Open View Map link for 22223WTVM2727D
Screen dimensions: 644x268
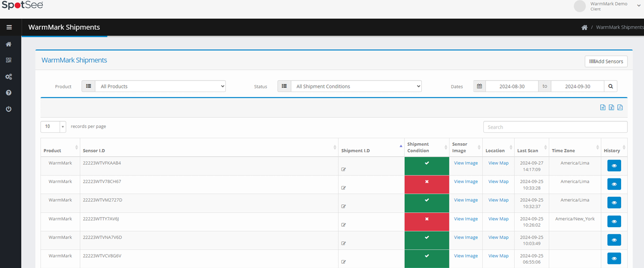pos(498,200)
